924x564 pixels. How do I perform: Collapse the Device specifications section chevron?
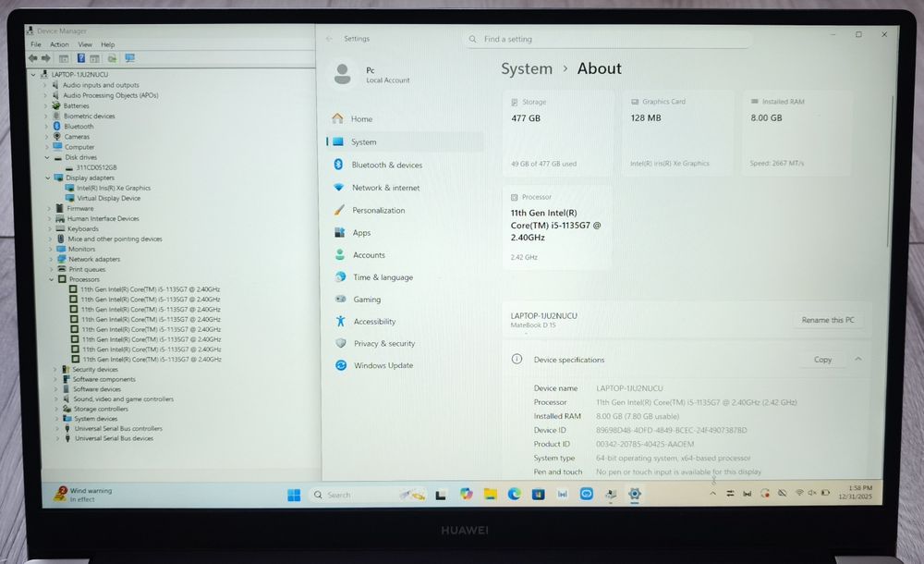click(x=858, y=360)
